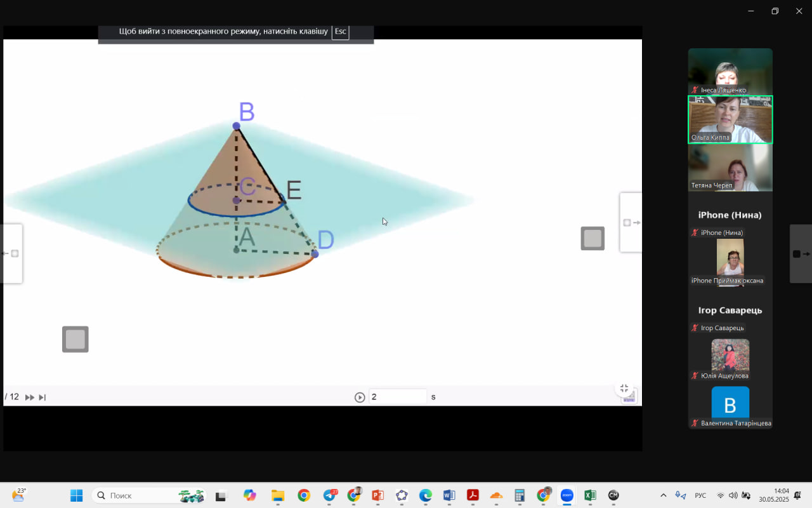Select center point A of the base
The height and width of the screenshot is (508, 812).
tap(237, 250)
